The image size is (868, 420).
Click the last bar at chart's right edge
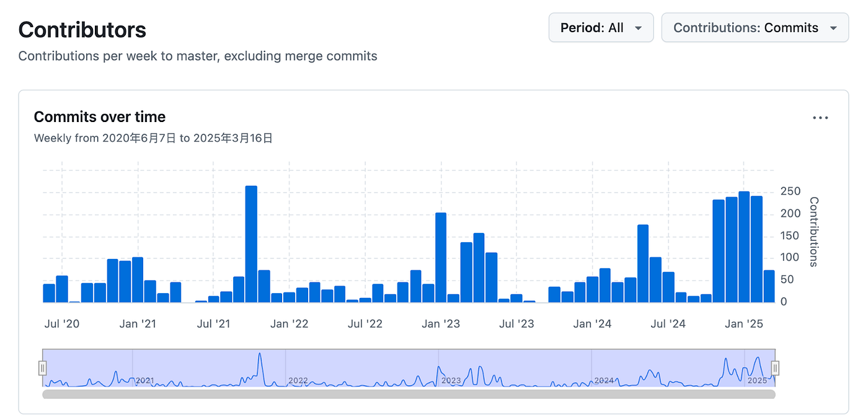point(769,286)
